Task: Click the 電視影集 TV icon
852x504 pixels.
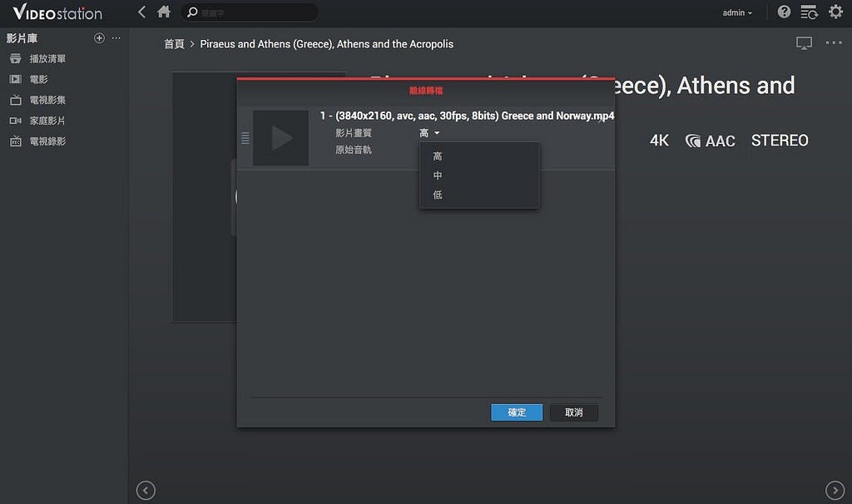Action: [x=16, y=100]
